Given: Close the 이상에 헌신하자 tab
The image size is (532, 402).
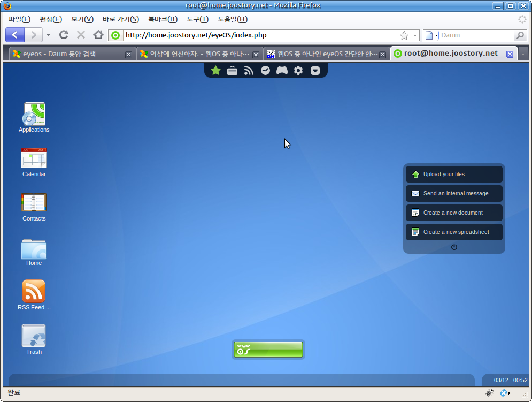Looking at the screenshot, I should coord(256,55).
